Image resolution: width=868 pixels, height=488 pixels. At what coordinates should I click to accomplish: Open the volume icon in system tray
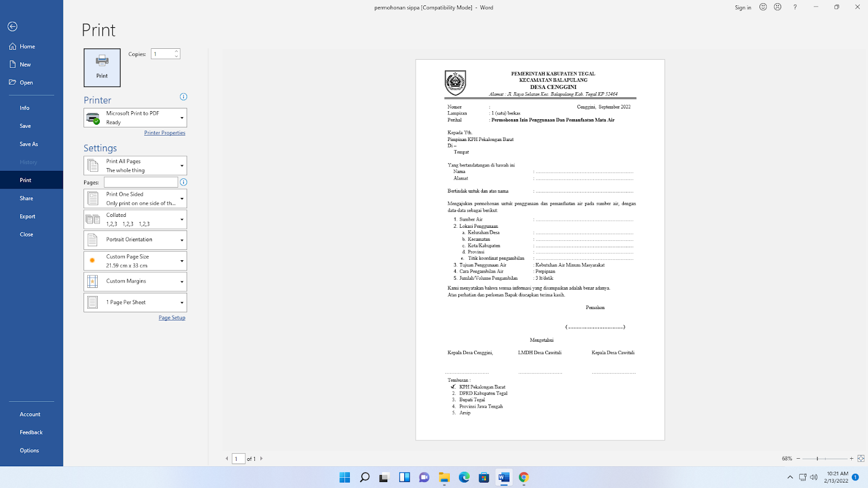[814, 477]
